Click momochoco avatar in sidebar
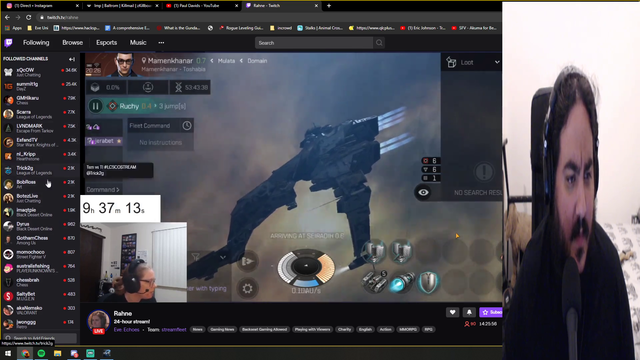The height and width of the screenshot is (360, 640). coord(8,254)
